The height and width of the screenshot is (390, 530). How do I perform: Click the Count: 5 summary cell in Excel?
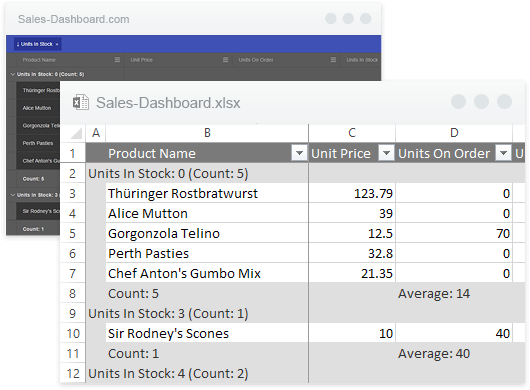pyautogui.click(x=207, y=293)
